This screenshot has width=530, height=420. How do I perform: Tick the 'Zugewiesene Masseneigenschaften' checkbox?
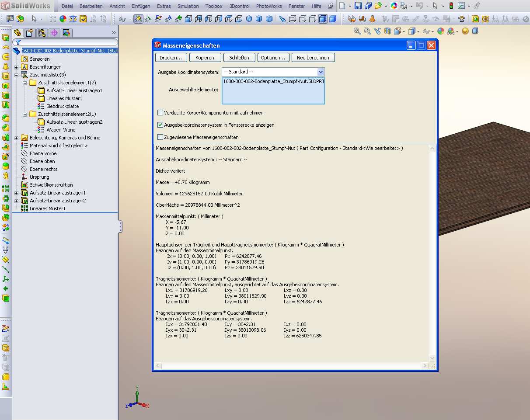(160, 137)
